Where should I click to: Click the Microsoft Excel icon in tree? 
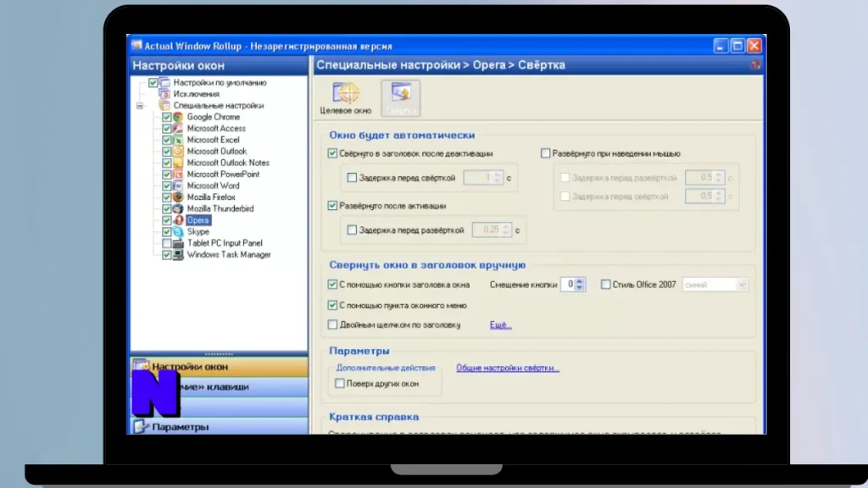coord(178,140)
